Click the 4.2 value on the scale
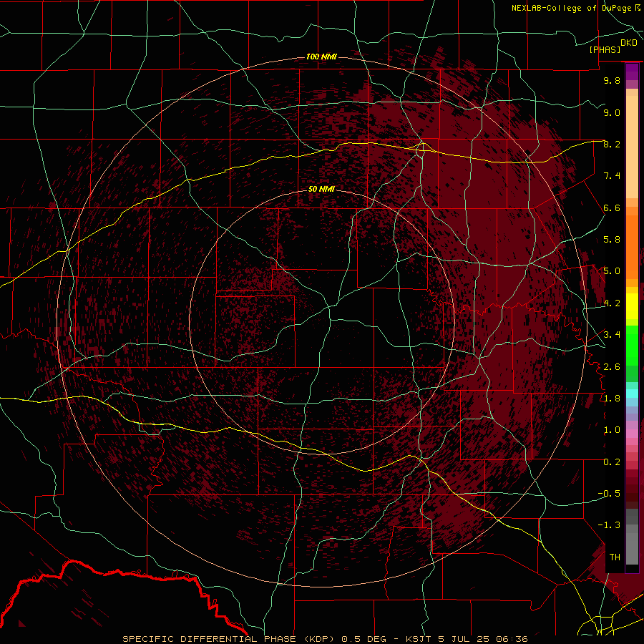 [612, 303]
